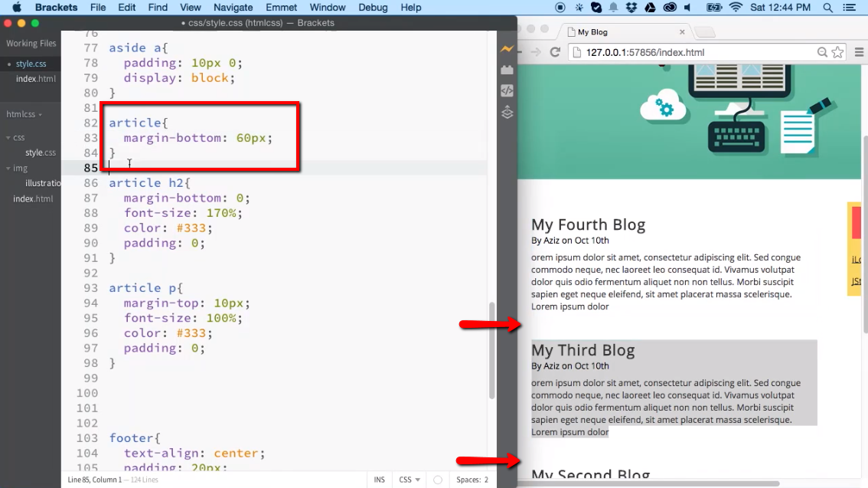868x488 pixels.
Task: Open the Extension Manager brick icon
Action: [506, 69]
